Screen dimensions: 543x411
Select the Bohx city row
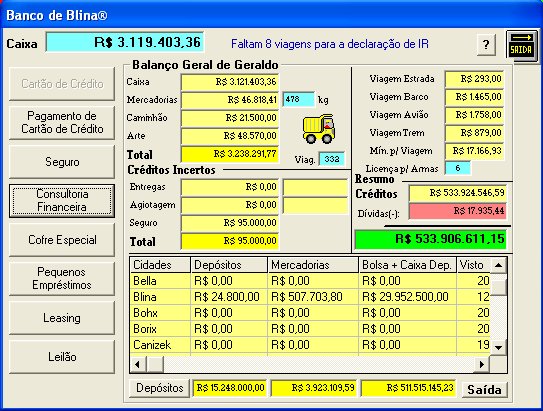tap(310, 313)
